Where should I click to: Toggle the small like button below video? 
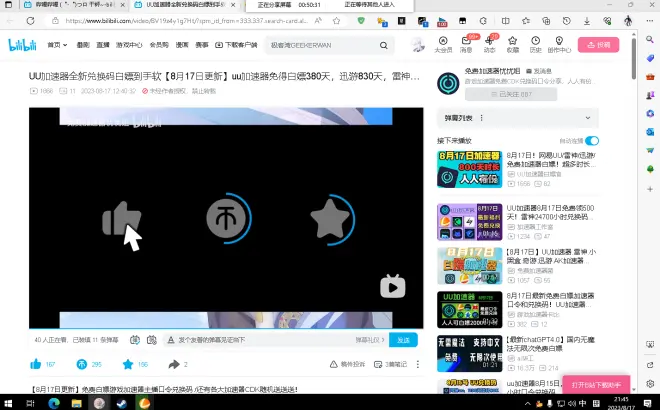click(x=37, y=365)
